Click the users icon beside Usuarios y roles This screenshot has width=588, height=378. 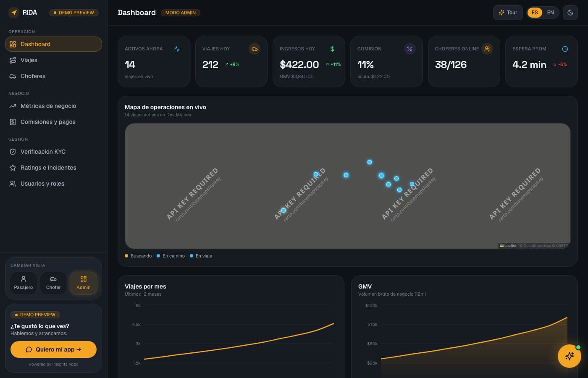(x=13, y=184)
